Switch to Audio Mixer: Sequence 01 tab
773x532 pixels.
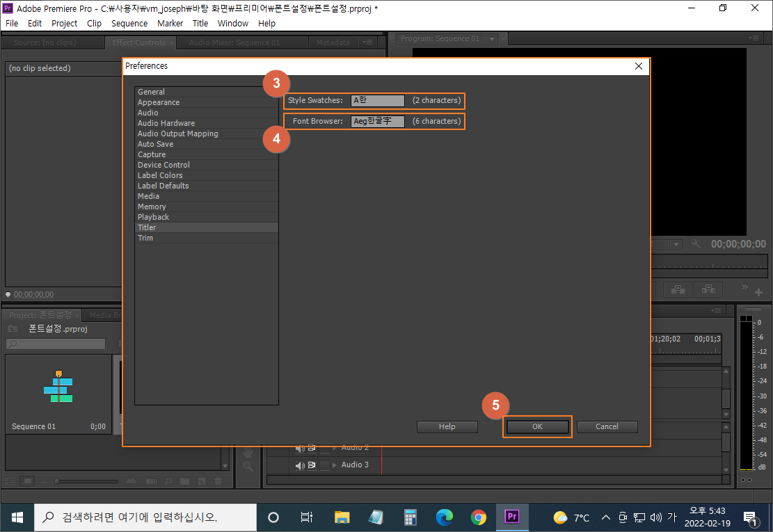[x=234, y=43]
